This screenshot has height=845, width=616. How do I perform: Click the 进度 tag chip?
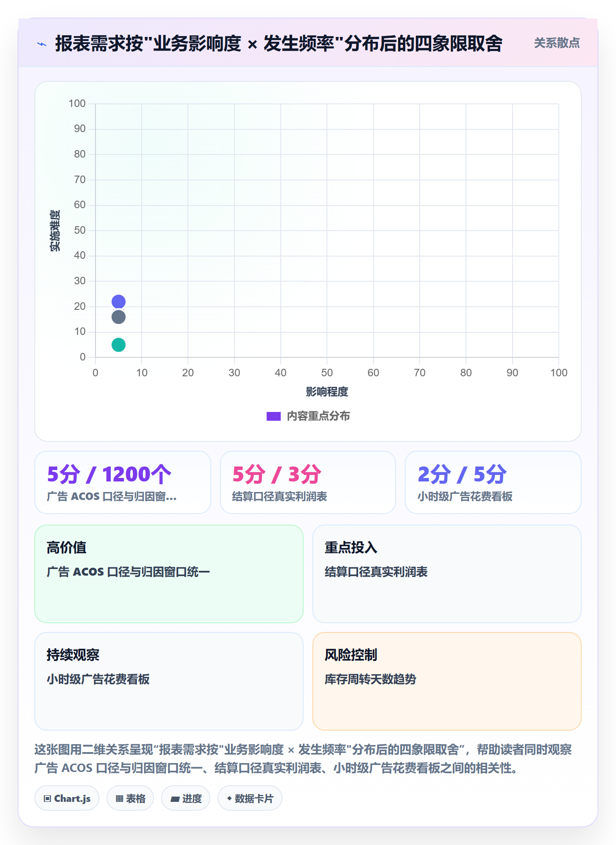pyautogui.click(x=186, y=798)
